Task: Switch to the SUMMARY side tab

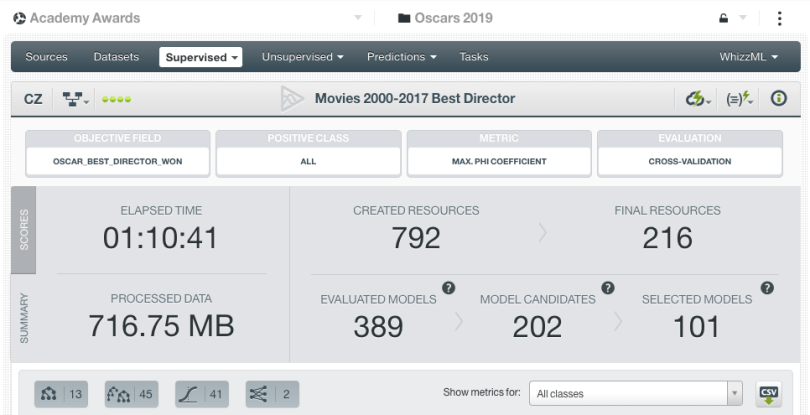Action: (24, 318)
